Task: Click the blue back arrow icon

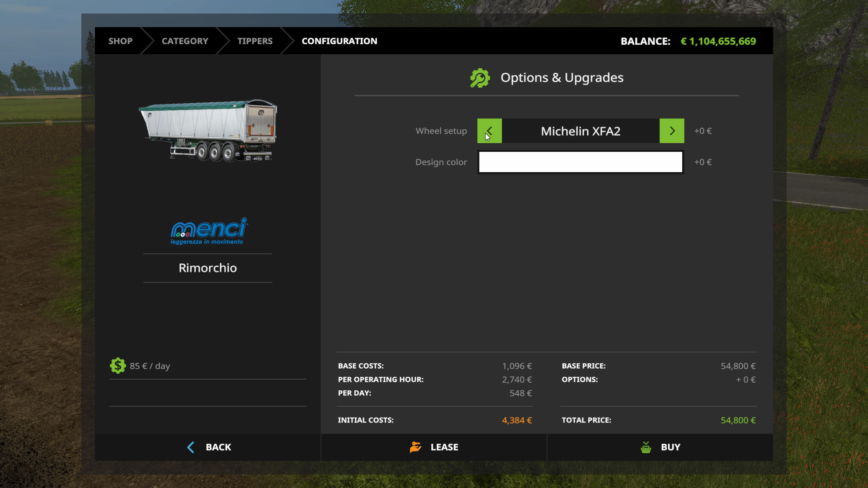Action: click(191, 447)
